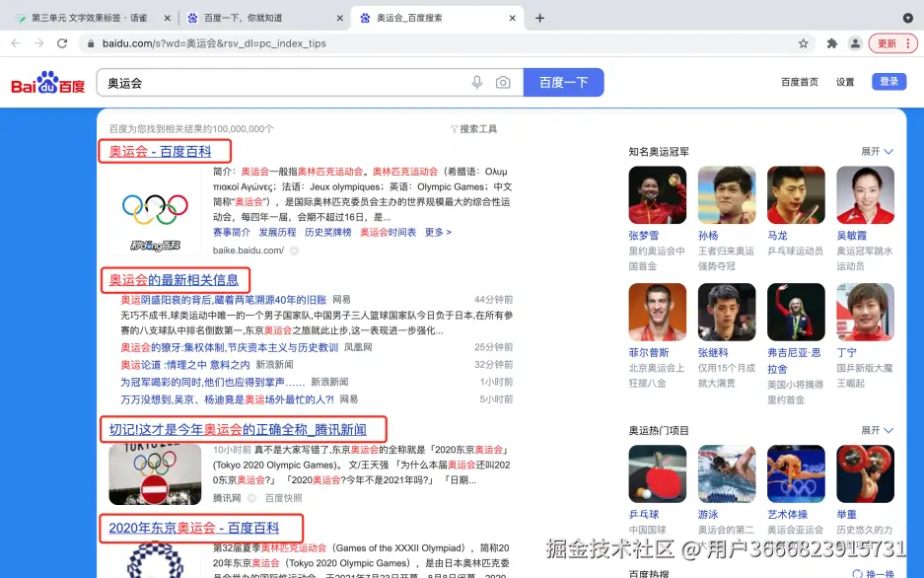Select the 奥运会_百度搜索 tab
This screenshot has height=578, width=924.
pos(438,18)
